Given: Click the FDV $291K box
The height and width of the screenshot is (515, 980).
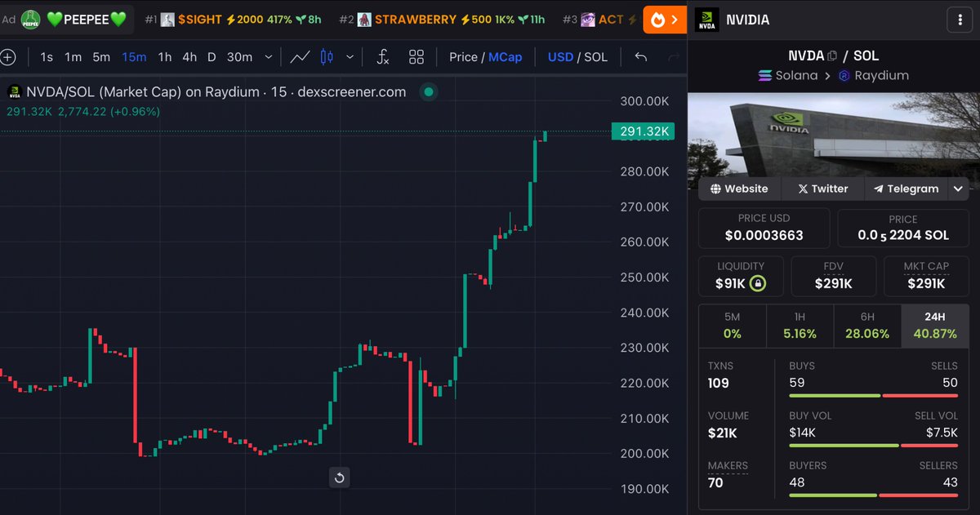Looking at the screenshot, I should 834,276.
